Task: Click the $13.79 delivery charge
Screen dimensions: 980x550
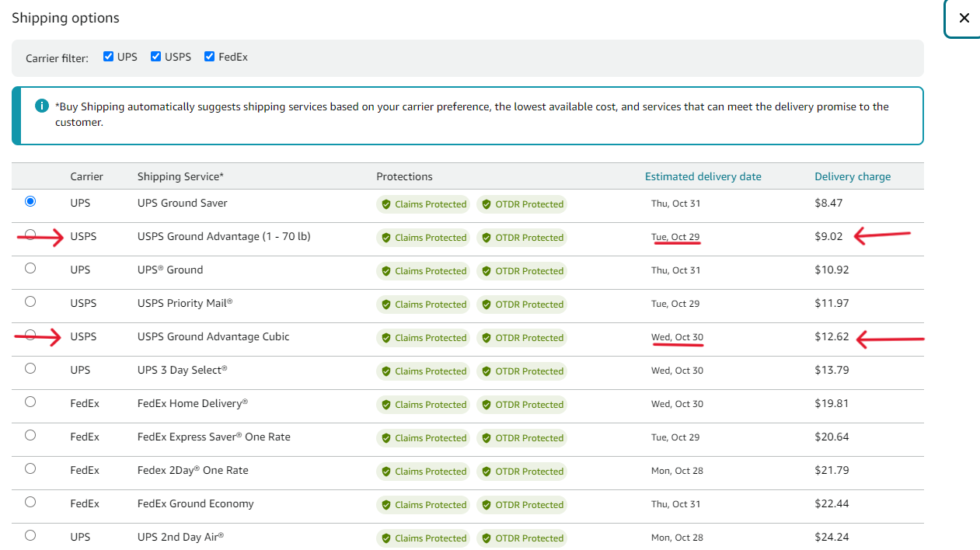Action: click(x=832, y=370)
